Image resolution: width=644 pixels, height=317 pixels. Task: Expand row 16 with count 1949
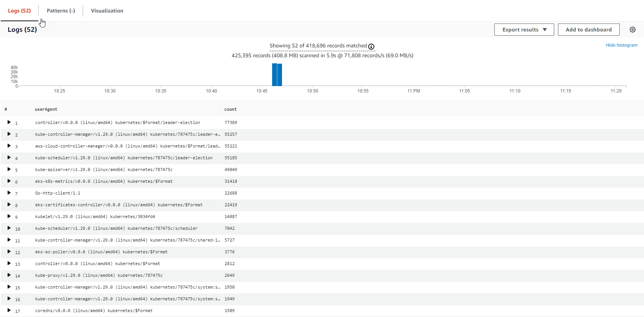(x=9, y=298)
